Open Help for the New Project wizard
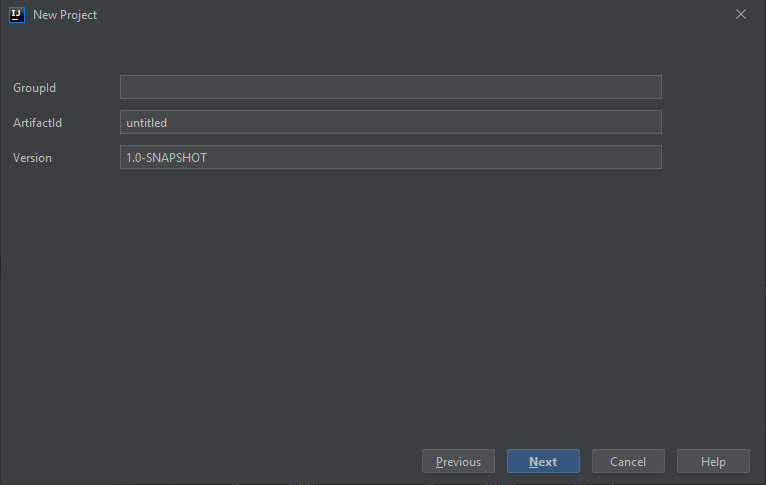The image size is (766, 485). (x=713, y=462)
